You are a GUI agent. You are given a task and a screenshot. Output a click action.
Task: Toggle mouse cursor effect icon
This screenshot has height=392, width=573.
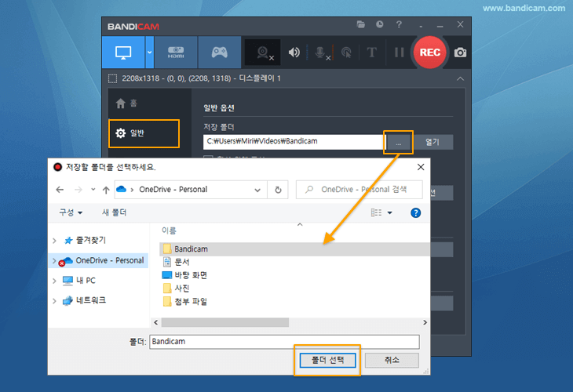pos(346,53)
